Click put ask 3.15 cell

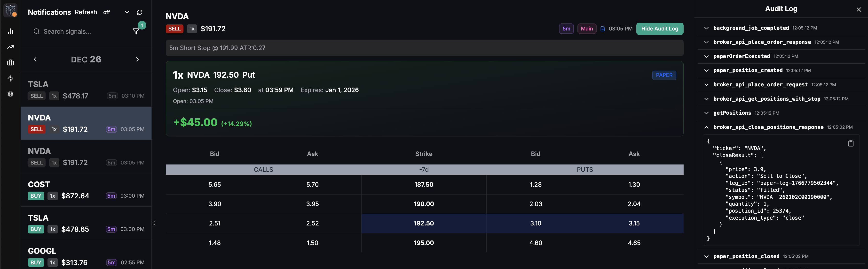coord(634,223)
